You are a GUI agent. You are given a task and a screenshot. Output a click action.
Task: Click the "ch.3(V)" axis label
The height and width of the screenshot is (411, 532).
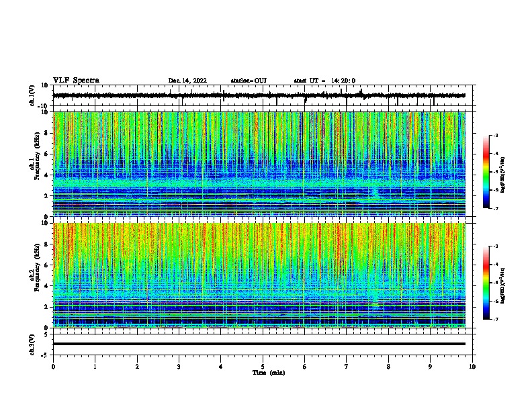coord(32,345)
